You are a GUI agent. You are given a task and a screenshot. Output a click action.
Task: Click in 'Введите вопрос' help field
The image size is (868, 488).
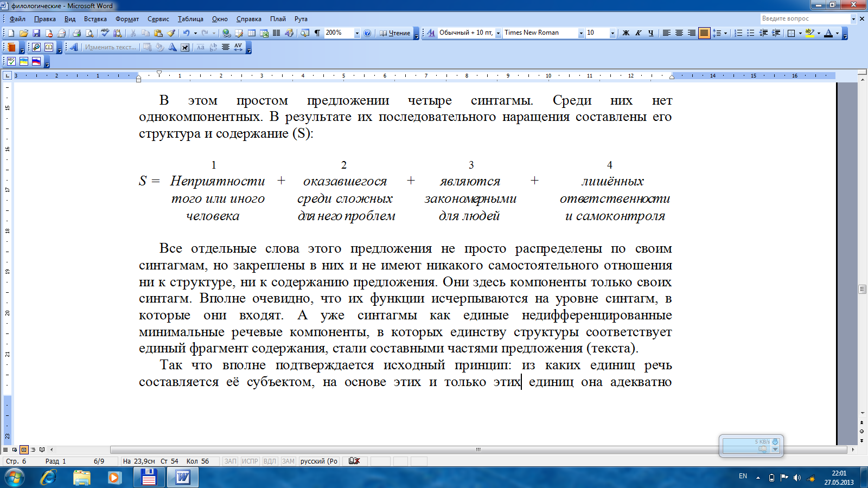805,18
